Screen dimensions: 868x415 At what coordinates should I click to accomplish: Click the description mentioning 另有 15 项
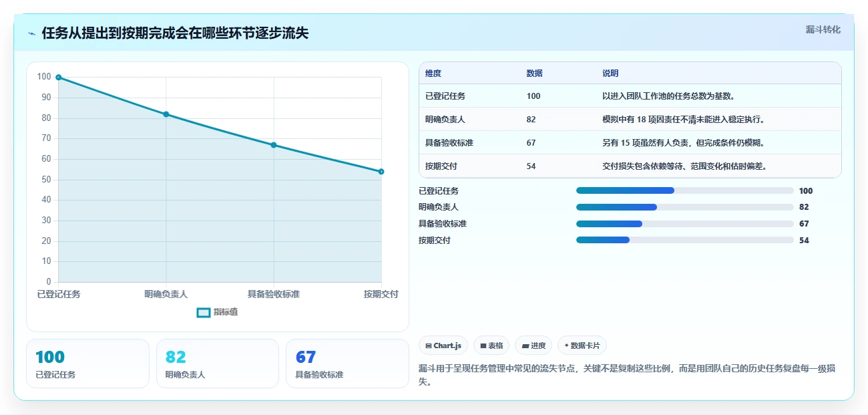pyautogui.click(x=683, y=143)
